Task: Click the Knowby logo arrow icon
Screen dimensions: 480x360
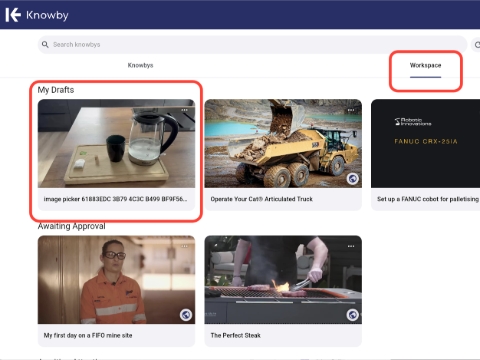Action: 13,15
